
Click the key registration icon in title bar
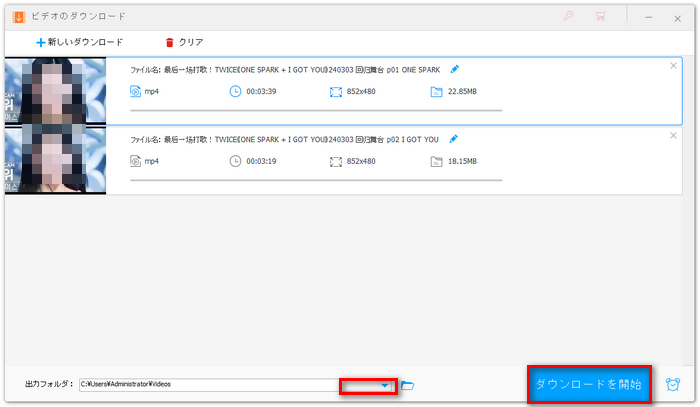[x=568, y=17]
